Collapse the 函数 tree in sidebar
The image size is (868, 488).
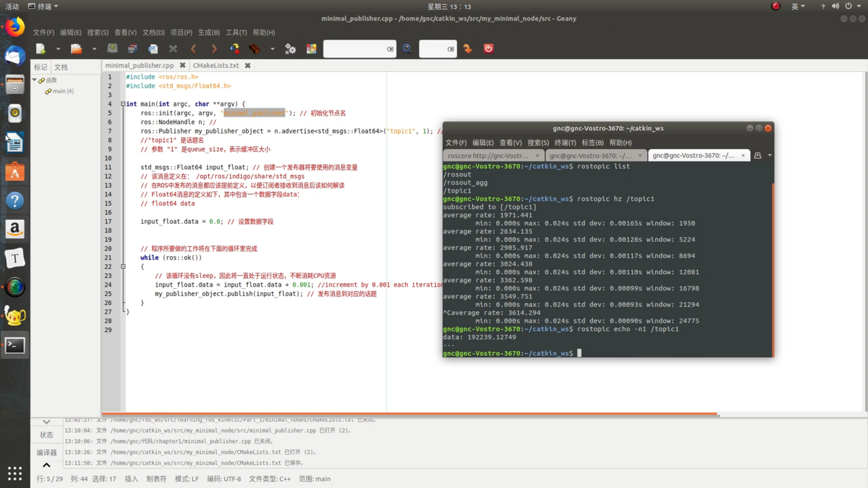[35, 80]
